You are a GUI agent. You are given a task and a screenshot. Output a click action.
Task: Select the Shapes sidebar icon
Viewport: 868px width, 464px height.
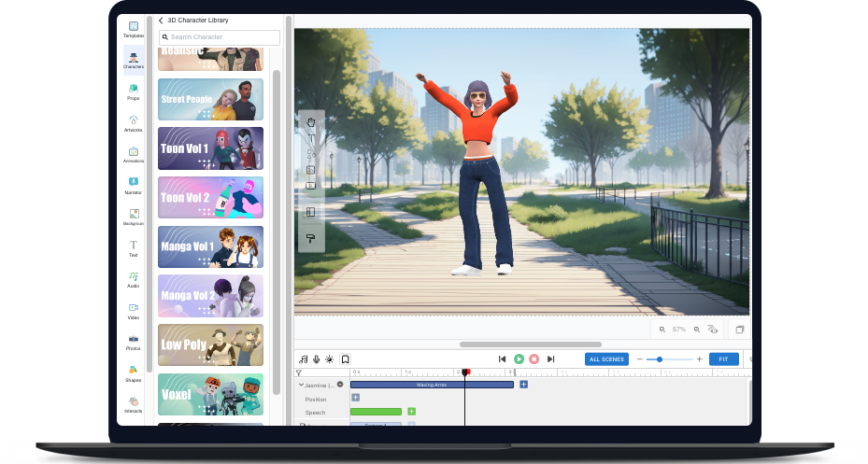coord(134,371)
